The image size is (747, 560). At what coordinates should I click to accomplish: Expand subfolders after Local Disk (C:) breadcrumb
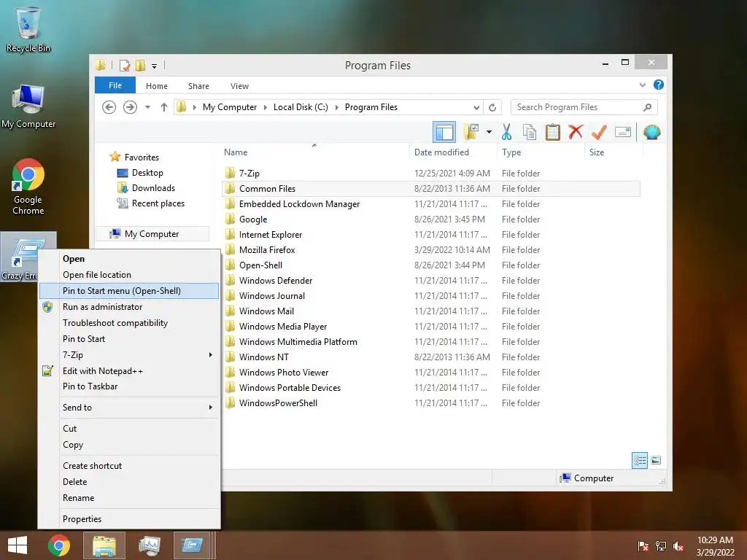pyautogui.click(x=337, y=107)
